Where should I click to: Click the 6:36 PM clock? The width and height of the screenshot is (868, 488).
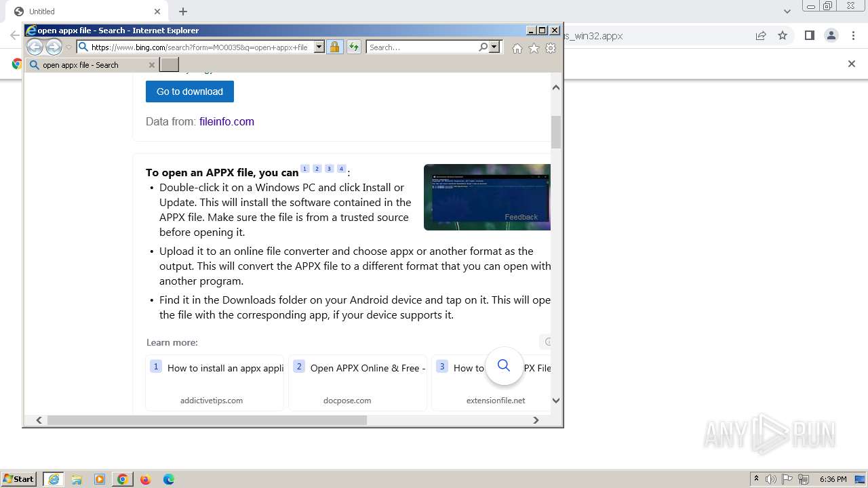(x=833, y=479)
